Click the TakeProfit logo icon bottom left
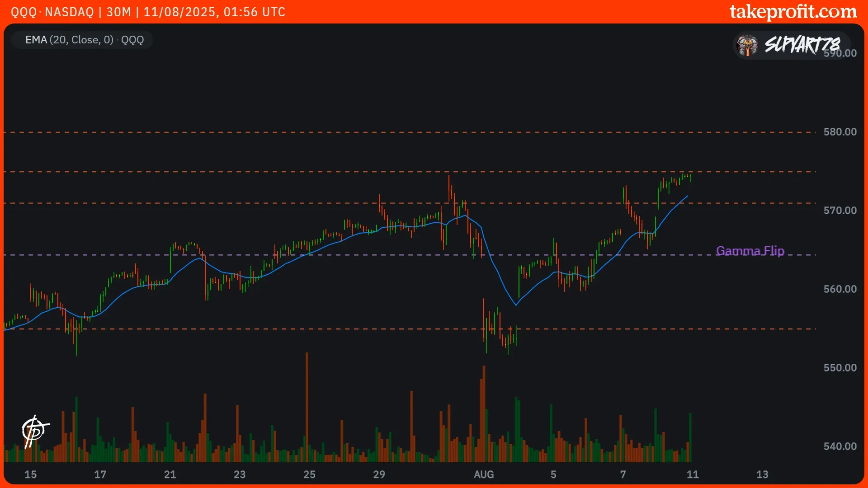Viewport: 868px width, 488px height. [35, 431]
